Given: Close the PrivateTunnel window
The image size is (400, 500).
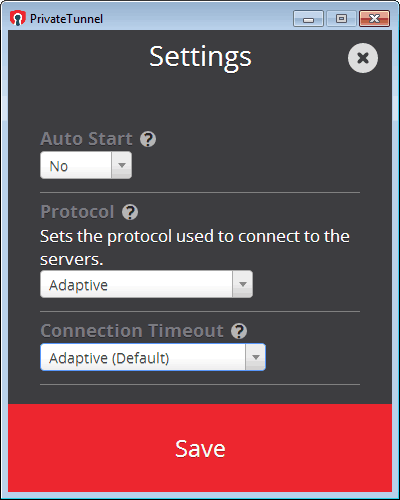Looking at the screenshot, I should (374, 19).
